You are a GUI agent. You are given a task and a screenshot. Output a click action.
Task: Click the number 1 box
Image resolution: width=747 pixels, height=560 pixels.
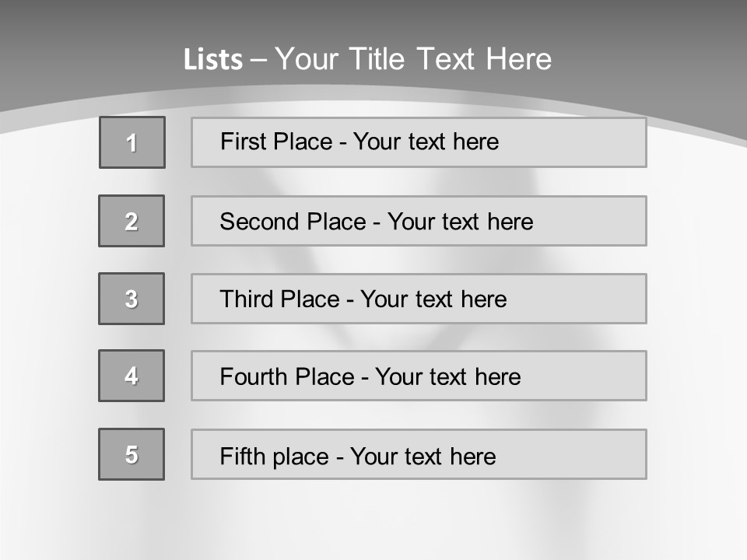click(x=132, y=142)
